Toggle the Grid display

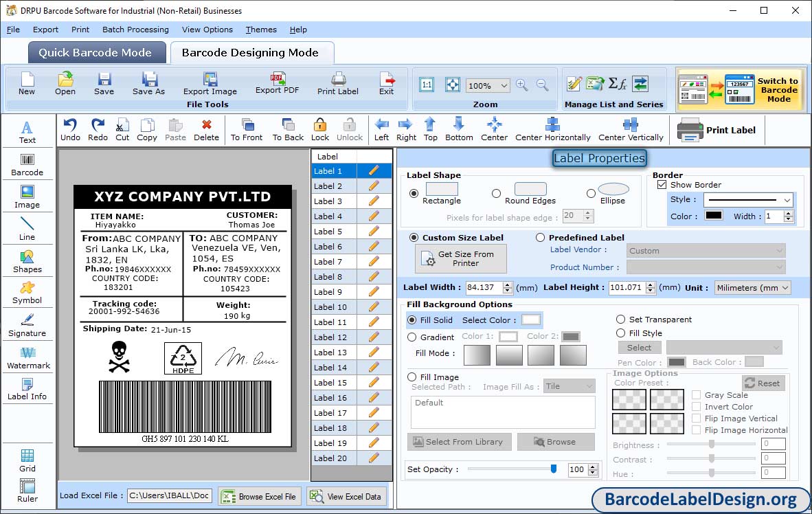27,460
